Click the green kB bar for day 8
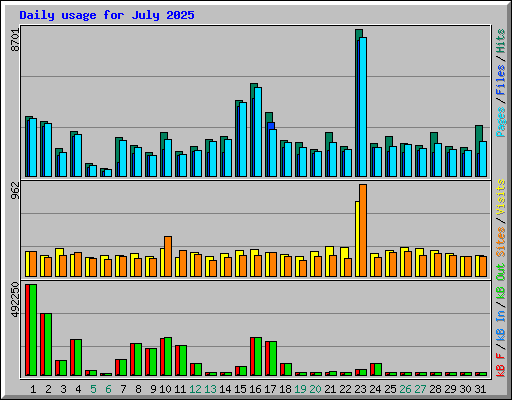Viewport: 512px width, 400px height. (x=138, y=360)
